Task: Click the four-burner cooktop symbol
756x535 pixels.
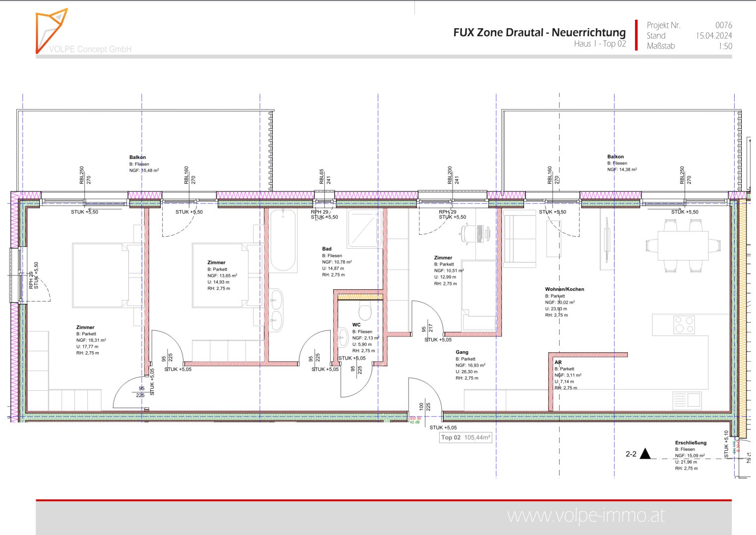Action: click(684, 325)
